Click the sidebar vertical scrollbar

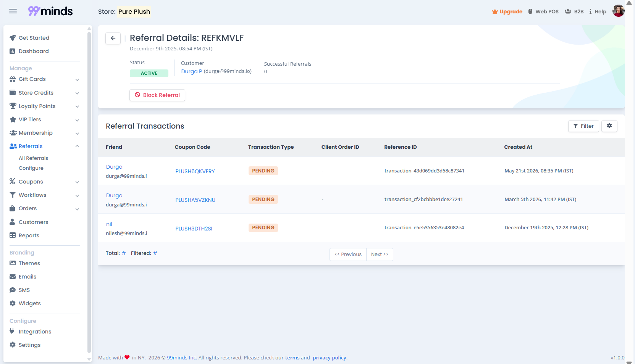coord(89,193)
